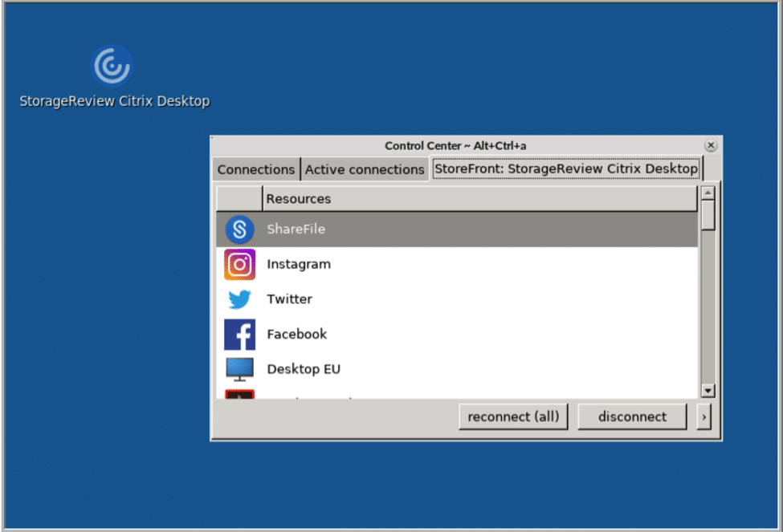Click the disconnect button
The image size is (783, 532).
pos(632,416)
